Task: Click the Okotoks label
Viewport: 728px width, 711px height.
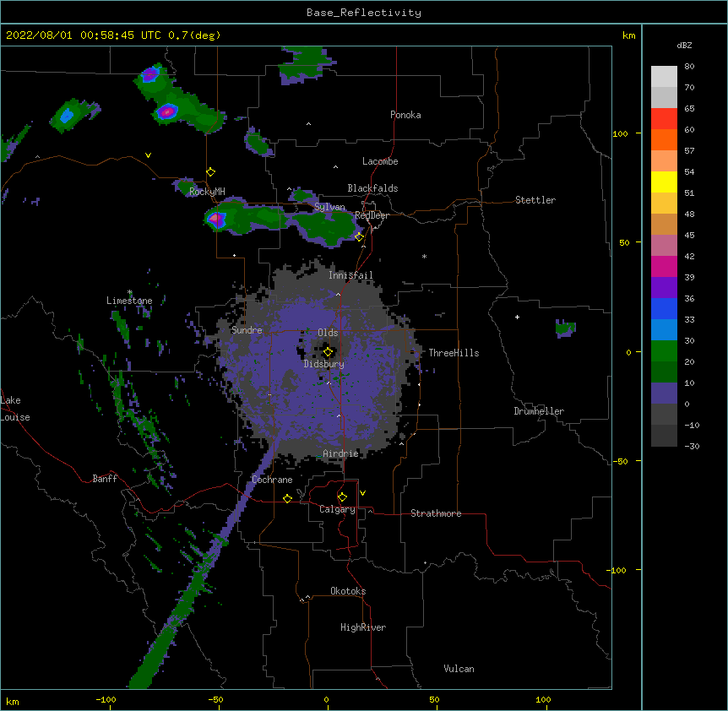Action: coord(348,591)
